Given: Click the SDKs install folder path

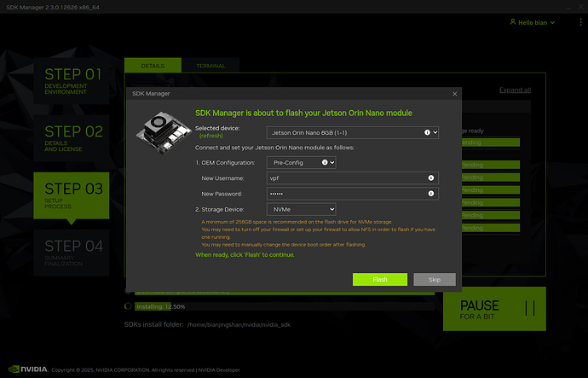Looking at the screenshot, I should [239, 325].
